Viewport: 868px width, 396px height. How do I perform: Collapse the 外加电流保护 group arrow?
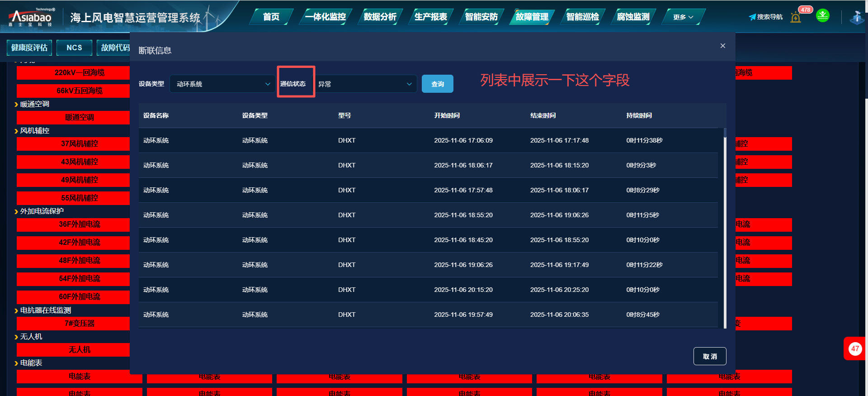pyautogui.click(x=16, y=211)
